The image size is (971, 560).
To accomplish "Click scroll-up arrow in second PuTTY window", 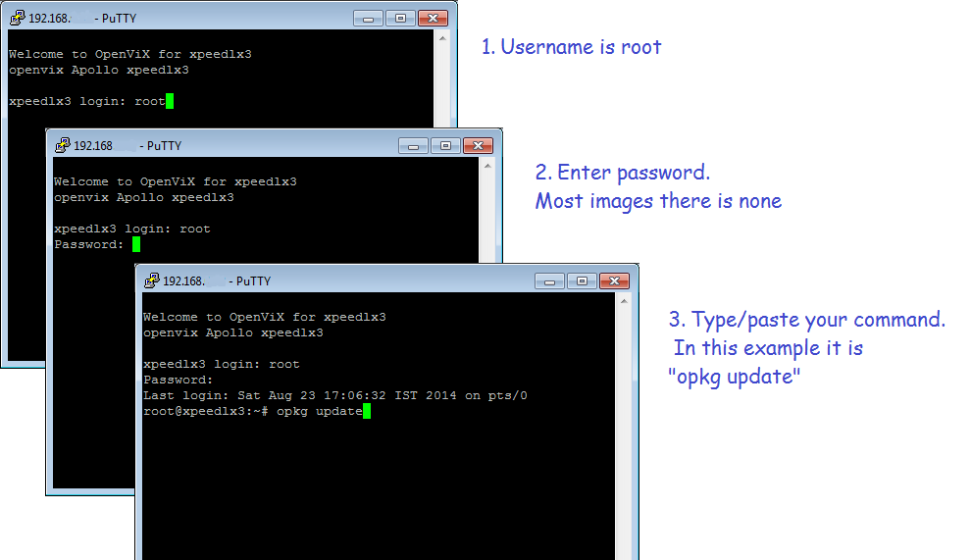I will [487, 166].
